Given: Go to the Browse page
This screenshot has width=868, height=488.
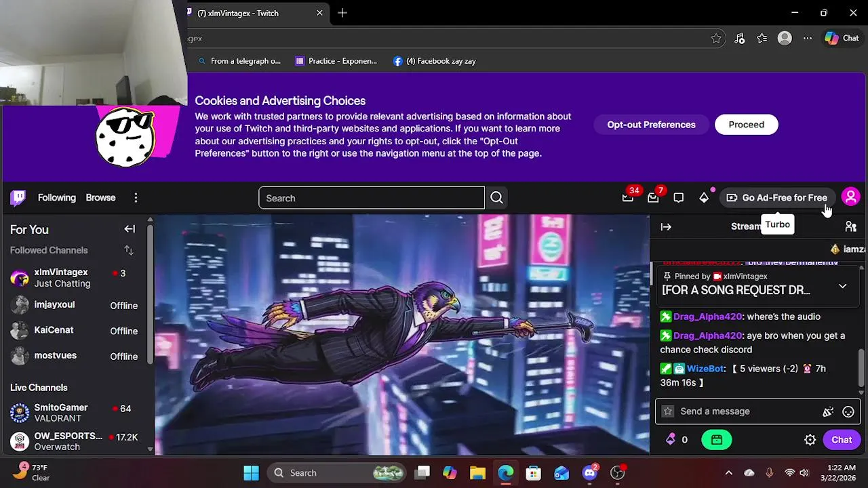Looking at the screenshot, I should pyautogui.click(x=100, y=198).
